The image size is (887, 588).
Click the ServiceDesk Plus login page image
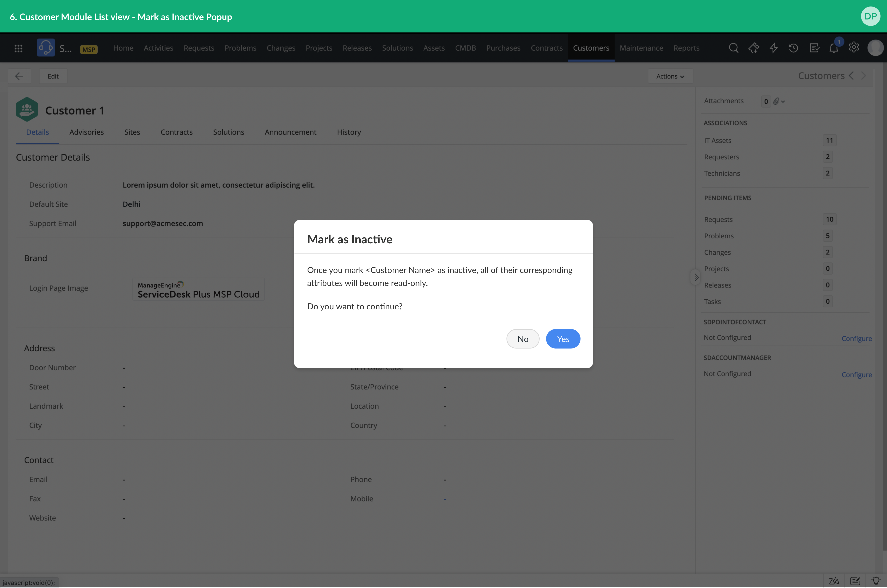tap(198, 289)
